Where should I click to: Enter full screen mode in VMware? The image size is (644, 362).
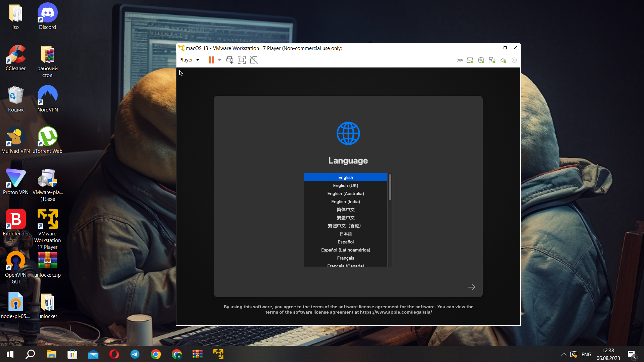[x=242, y=60]
